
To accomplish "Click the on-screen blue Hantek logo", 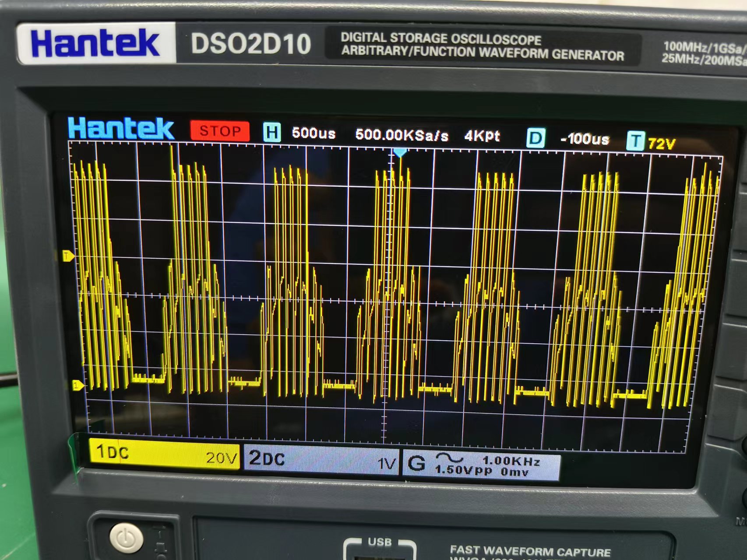I will [x=121, y=129].
